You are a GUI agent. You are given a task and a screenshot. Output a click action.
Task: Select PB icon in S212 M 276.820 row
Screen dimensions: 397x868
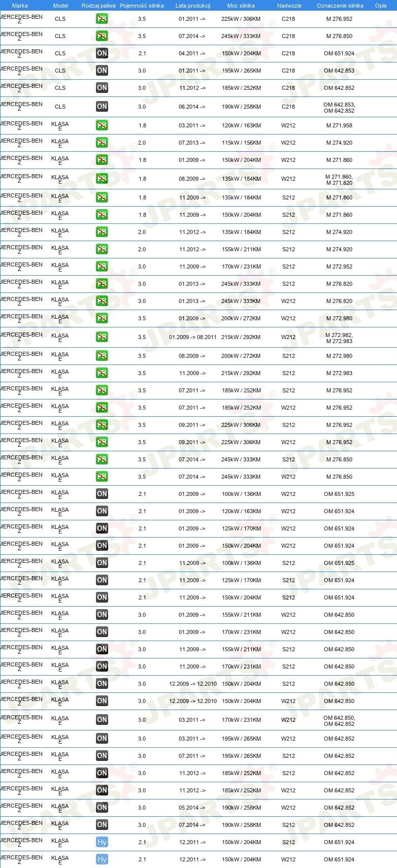click(102, 284)
